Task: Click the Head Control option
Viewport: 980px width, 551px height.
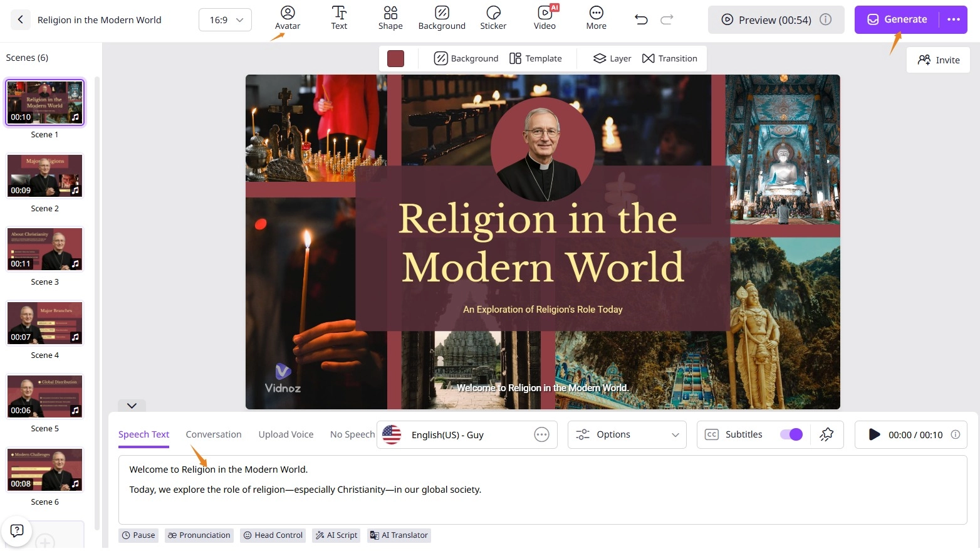Action: [x=273, y=535]
